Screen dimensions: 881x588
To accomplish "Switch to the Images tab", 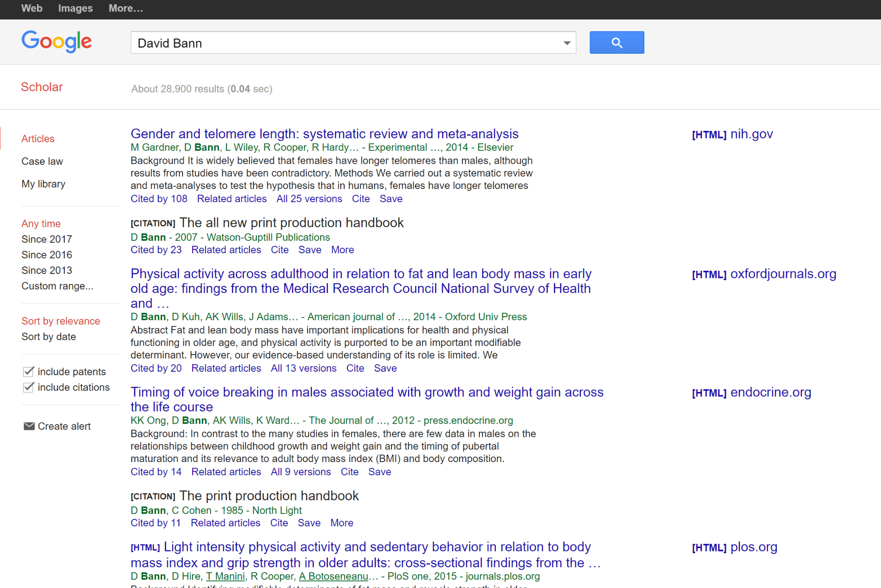I will coord(75,8).
